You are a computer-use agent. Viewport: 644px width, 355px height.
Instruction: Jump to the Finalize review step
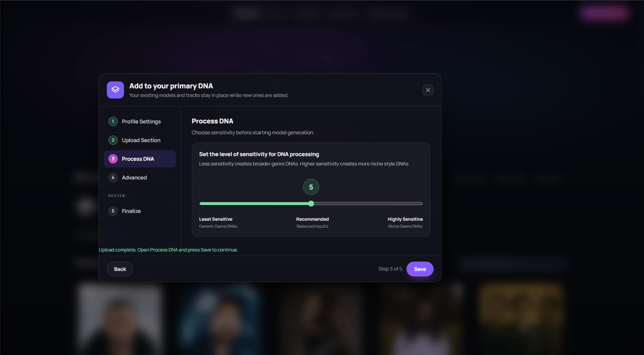[140, 211]
